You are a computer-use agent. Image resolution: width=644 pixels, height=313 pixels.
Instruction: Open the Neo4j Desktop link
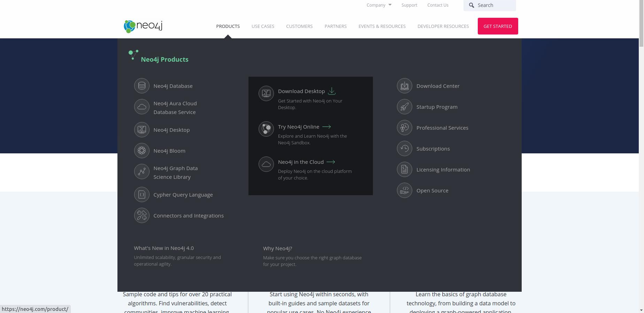(x=171, y=130)
